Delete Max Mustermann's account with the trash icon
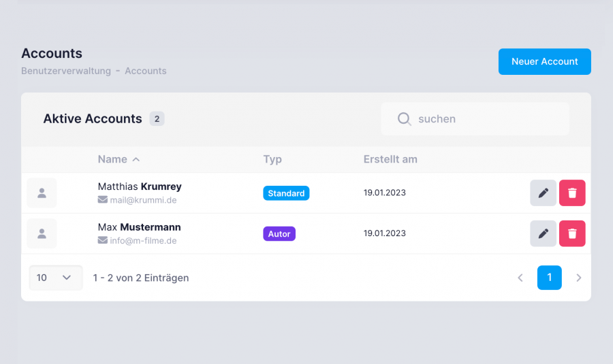The image size is (613, 364). (572, 233)
